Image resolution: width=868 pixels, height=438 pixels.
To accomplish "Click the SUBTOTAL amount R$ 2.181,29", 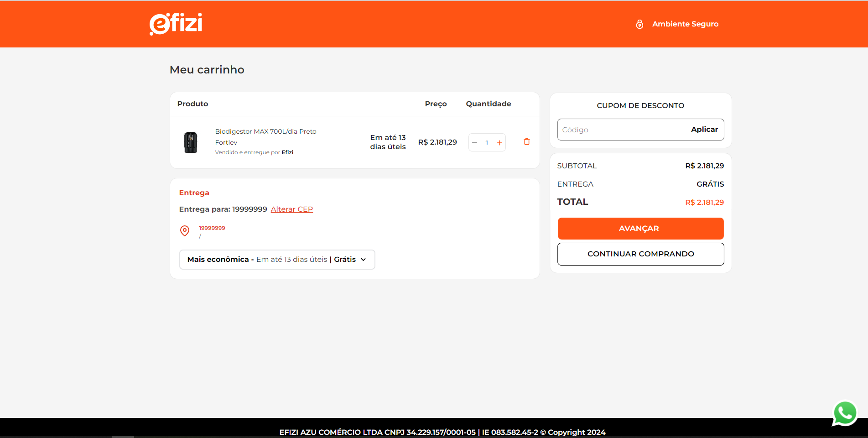I will (x=704, y=166).
